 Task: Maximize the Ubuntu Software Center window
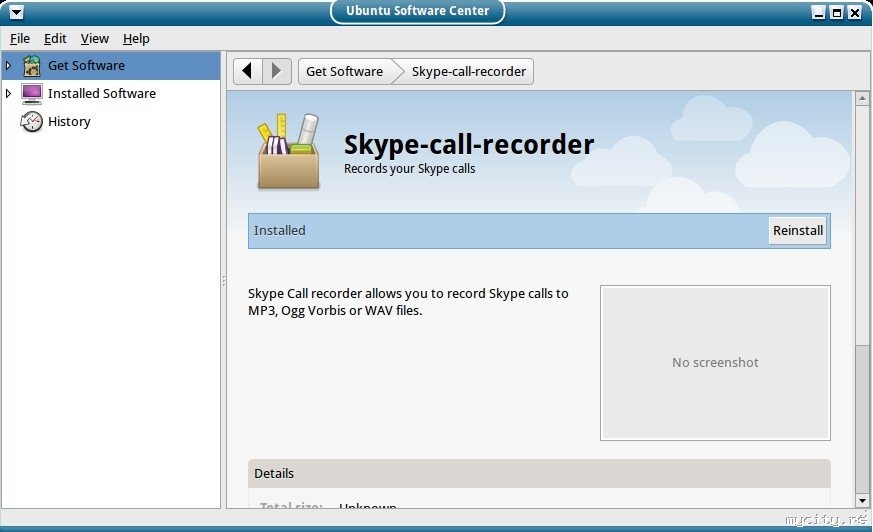pos(837,12)
